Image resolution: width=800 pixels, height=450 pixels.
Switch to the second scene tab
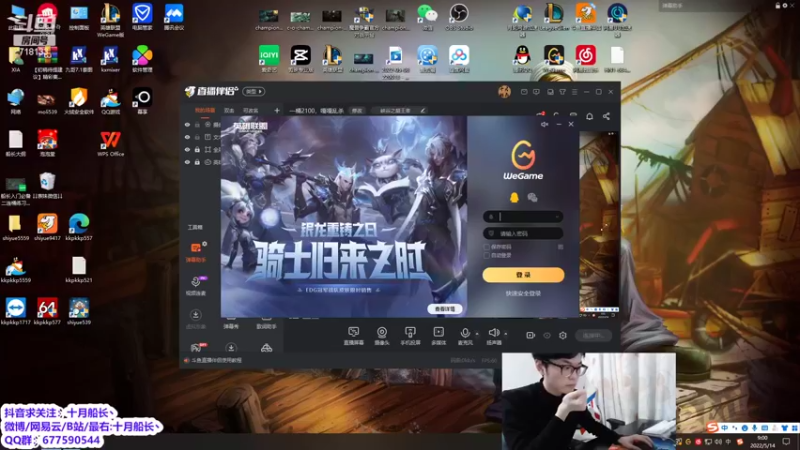coord(229,111)
